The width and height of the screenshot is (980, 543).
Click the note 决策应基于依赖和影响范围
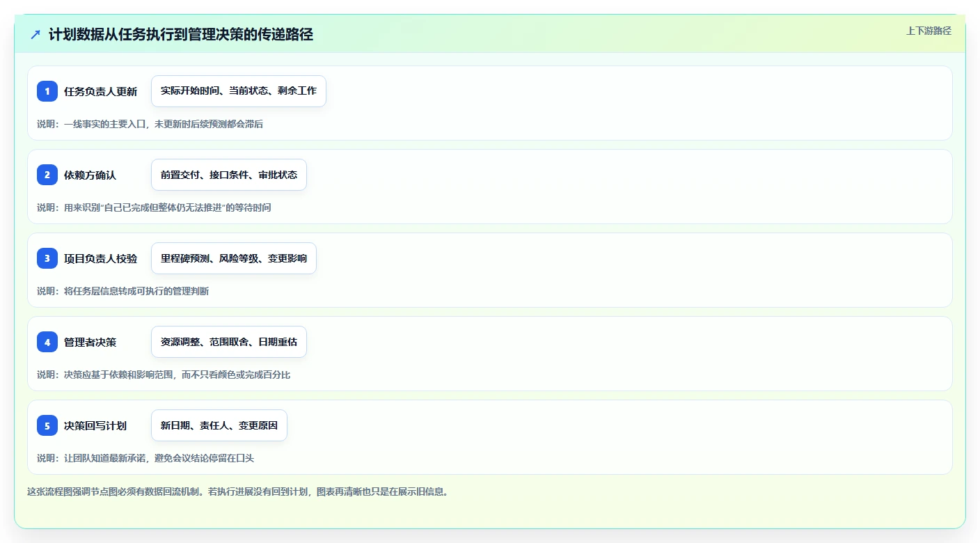click(x=164, y=375)
